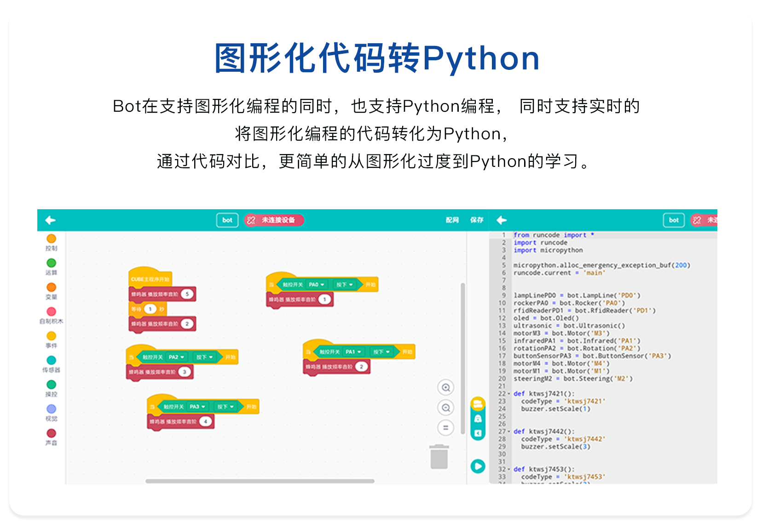Click the trash can on the canvas
The height and width of the screenshot is (532, 762).
(x=439, y=457)
